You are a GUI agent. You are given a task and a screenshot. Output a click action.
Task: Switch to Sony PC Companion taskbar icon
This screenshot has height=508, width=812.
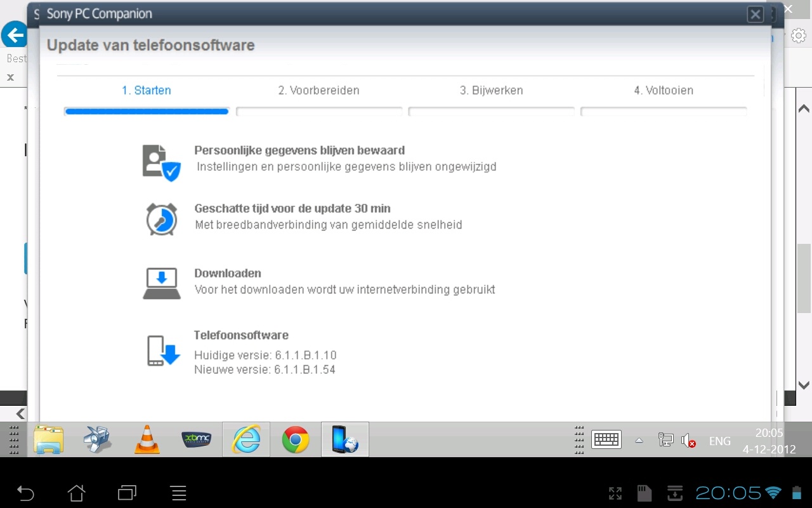tap(345, 439)
